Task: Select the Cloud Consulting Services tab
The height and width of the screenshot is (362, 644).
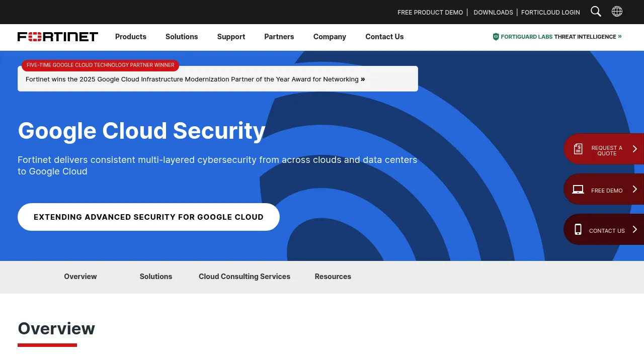Action: [245, 277]
